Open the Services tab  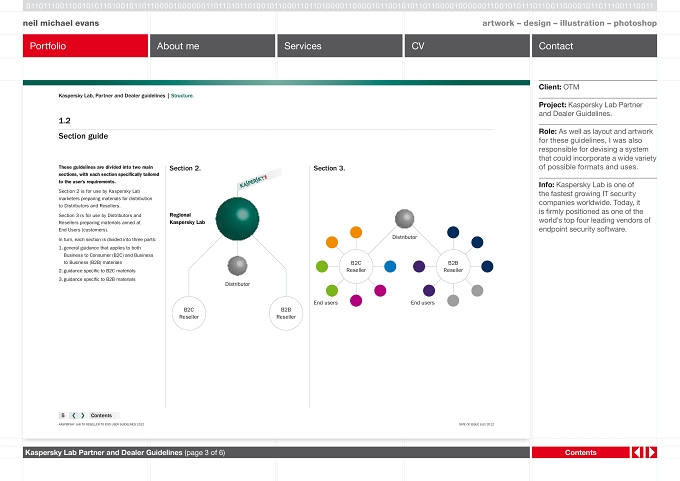[340, 46]
